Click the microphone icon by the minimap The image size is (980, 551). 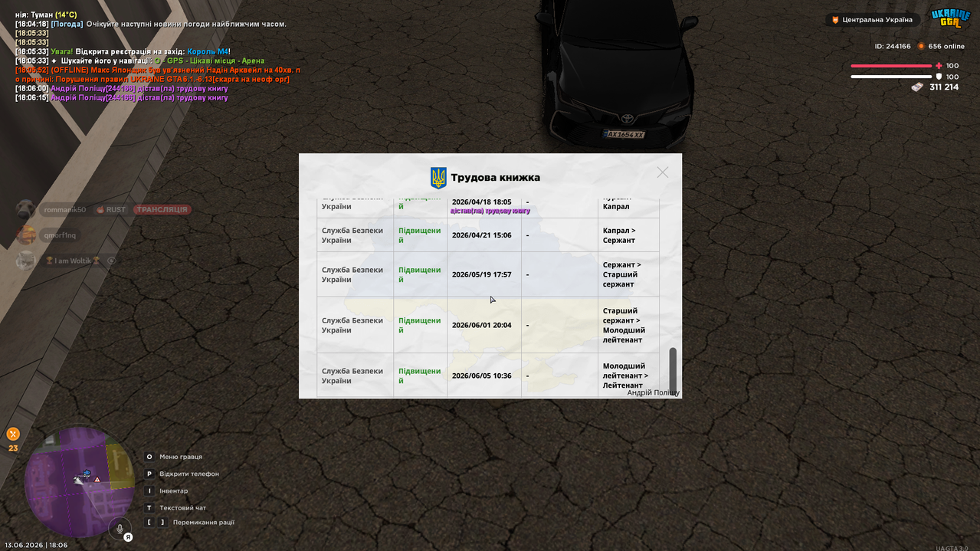120,528
